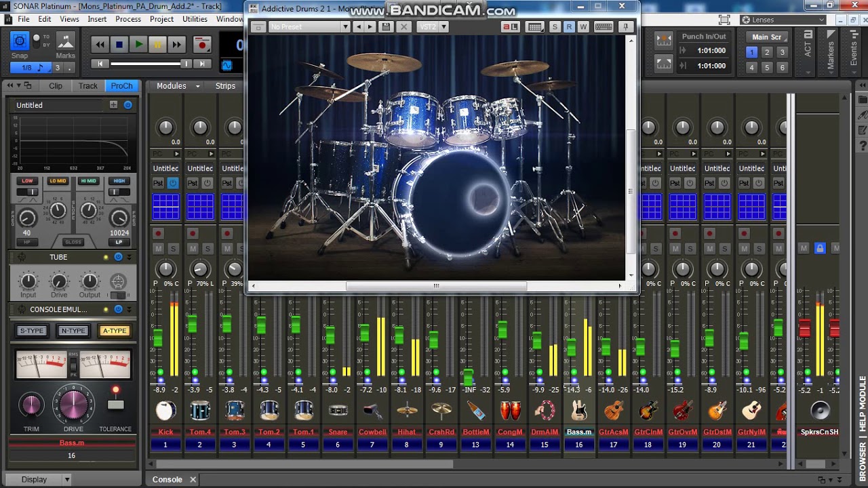The image size is (868, 488).
Task: Expand the CONSOLE EMULATOR module options arrow
Action: click(x=129, y=309)
